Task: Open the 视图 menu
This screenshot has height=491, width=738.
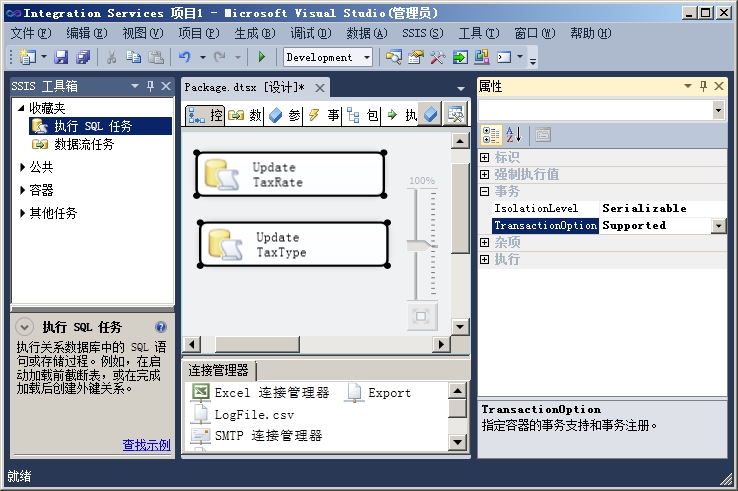Action: [143, 33]
